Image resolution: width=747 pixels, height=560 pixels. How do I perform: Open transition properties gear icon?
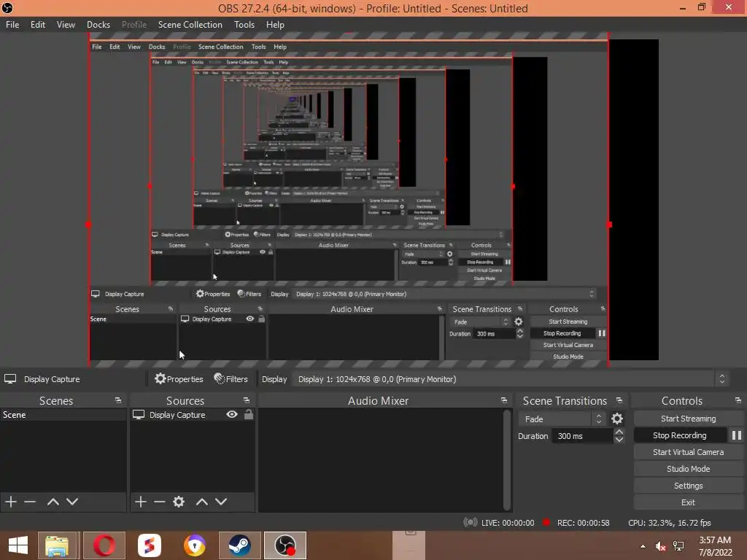[x=617, y=419]
